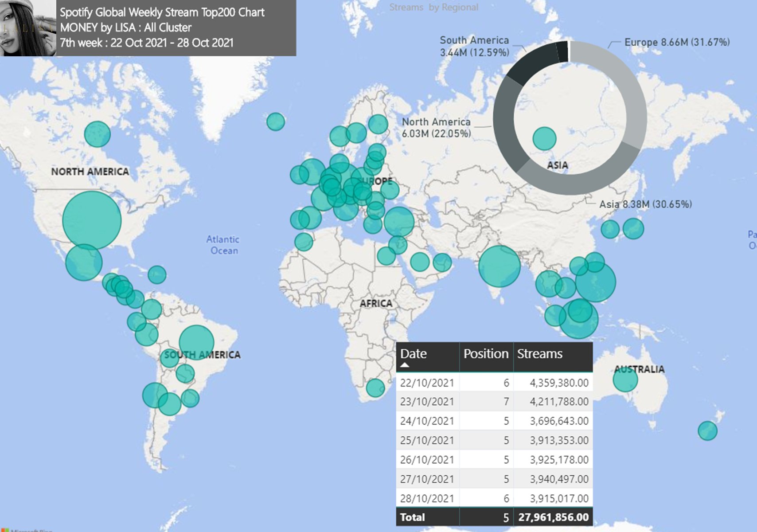Viewport: 757px width, 532px height.
Task: Click the LISA album thumbnail
Action: click(28, 28)
